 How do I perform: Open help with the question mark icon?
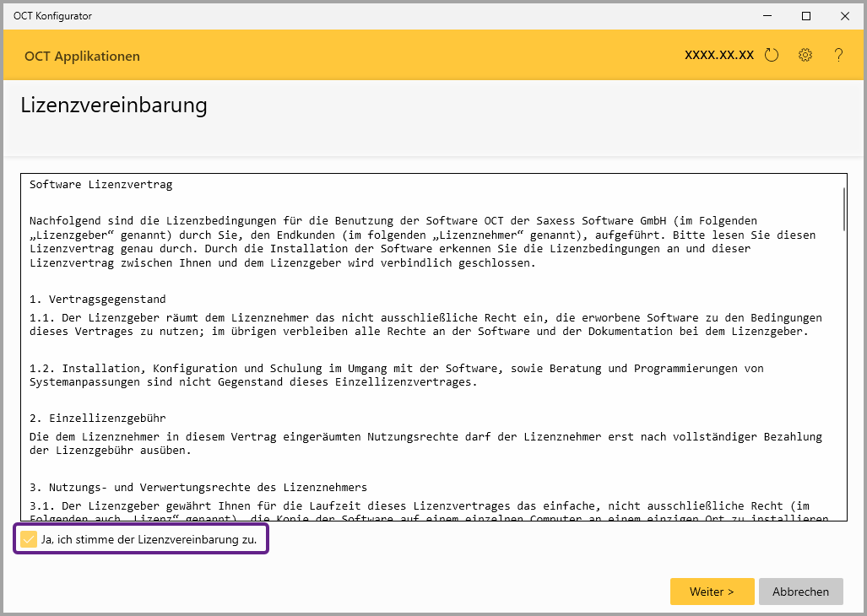pyautogui.click(x=838, y=56)
